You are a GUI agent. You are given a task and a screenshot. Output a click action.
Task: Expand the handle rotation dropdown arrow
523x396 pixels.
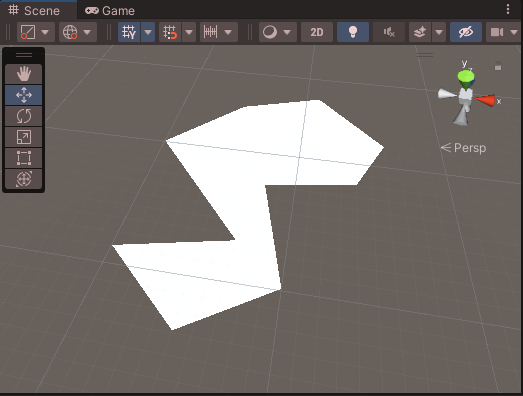coord(88,32)
